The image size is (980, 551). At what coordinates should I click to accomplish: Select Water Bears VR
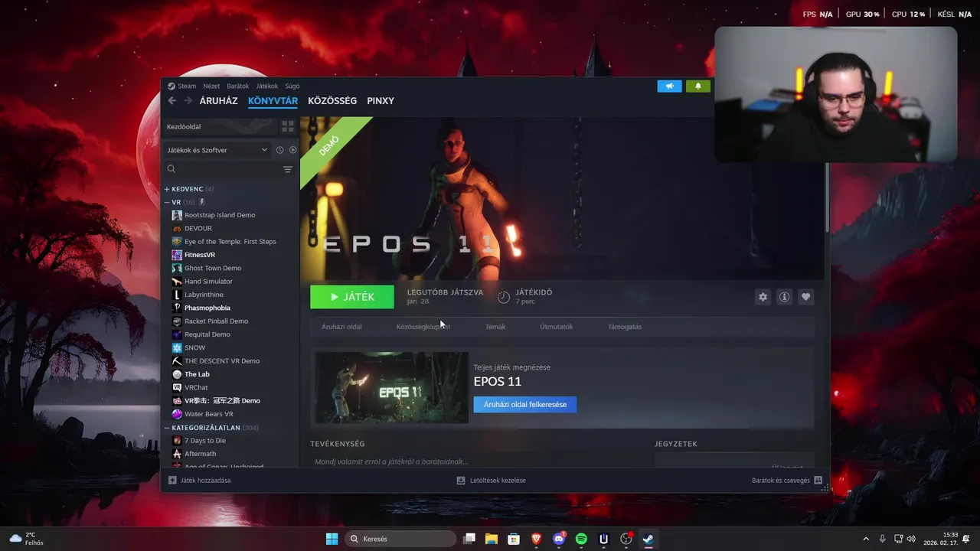pyautogui.click(x=208, y=414)
